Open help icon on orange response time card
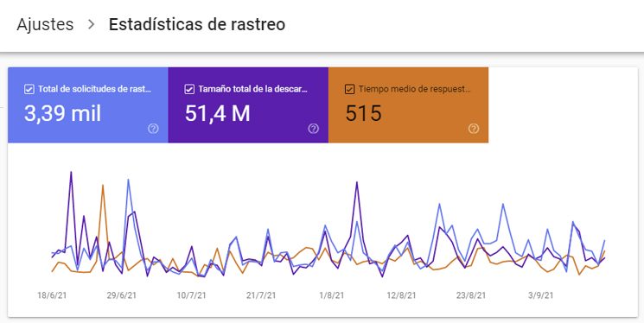The image size is (644, 323). click(x=474, y=129)
